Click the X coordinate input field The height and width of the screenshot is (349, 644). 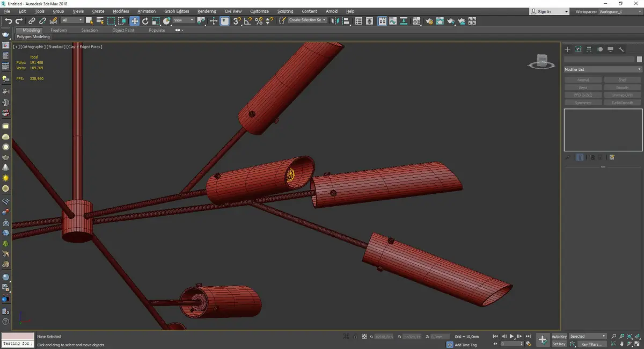(384, 337)
